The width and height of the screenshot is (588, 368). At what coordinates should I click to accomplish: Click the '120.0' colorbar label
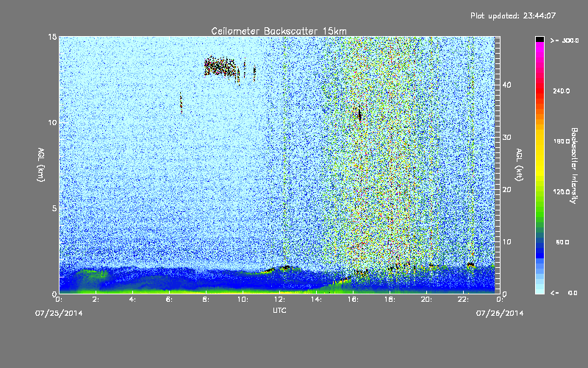(x=562, y=191)
